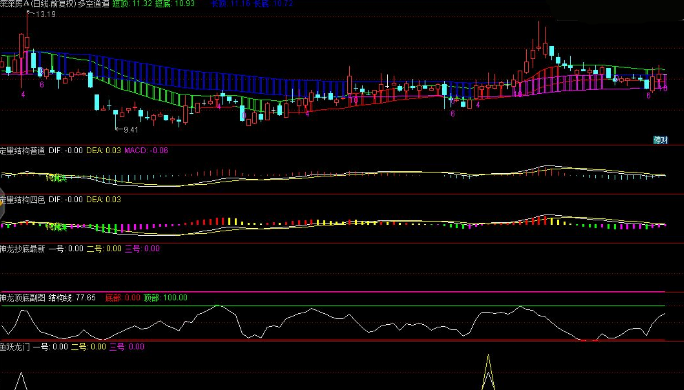Screen dimensions: 684x390
Task: Click the white spike in bottom-left panel
Action: point(21,381)
